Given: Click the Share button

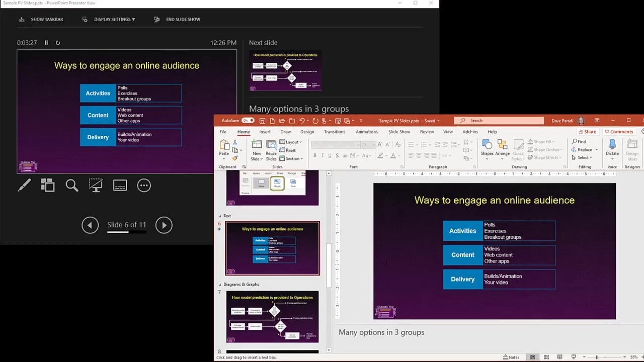Looking at the screenshot, I should point(587,132).
